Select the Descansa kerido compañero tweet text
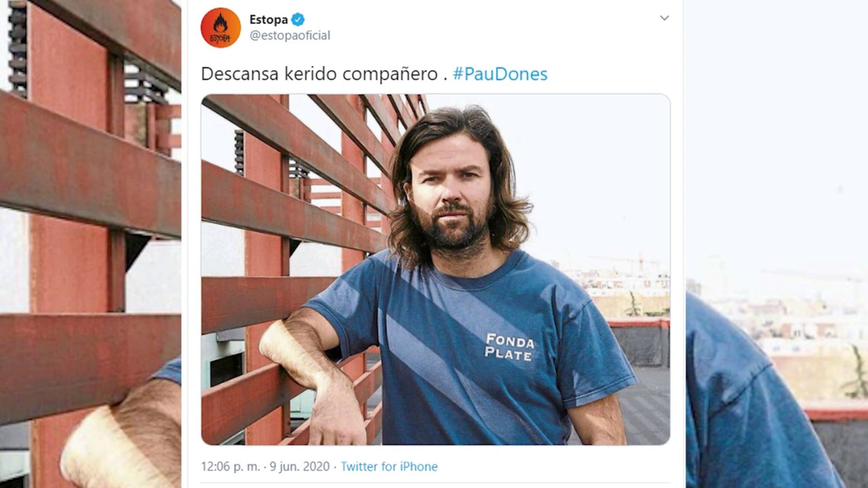 tap(319, 74)
